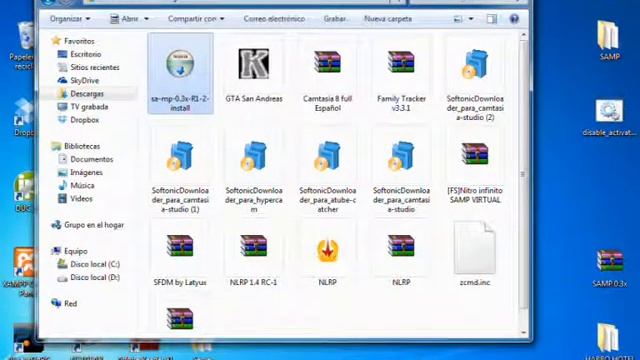
Task: Click scrollbar up arrow in file list
Action: (523, 36)
